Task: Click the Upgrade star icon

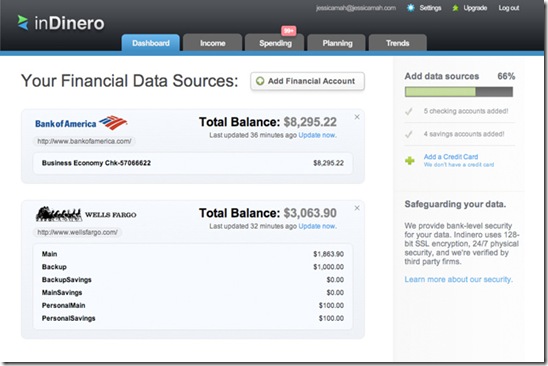Action: [455, 8]
